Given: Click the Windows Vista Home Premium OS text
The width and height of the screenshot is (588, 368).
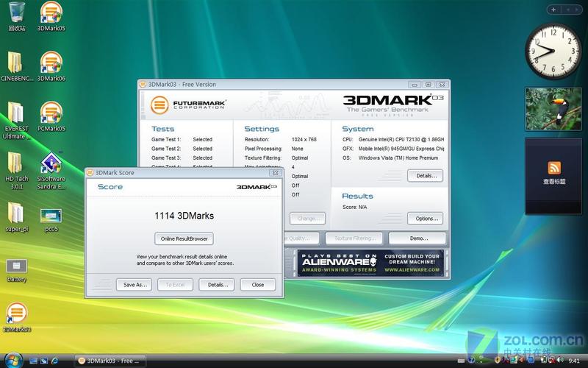Looking at the screenshot, I should 398,158.
